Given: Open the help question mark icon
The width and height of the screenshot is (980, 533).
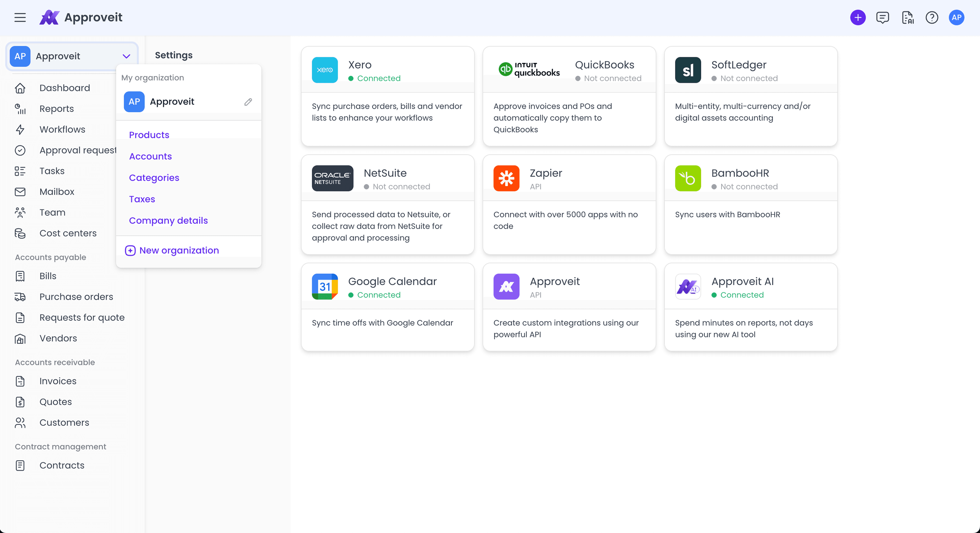Looking at the screenshot, I should [x=932, y=17].
